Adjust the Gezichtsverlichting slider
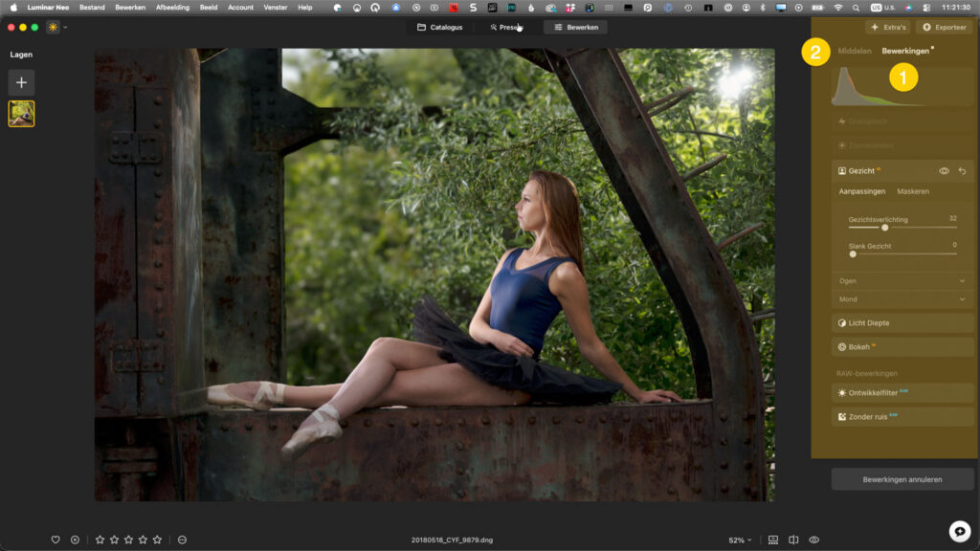980x551 pixels. coord(885,228)
